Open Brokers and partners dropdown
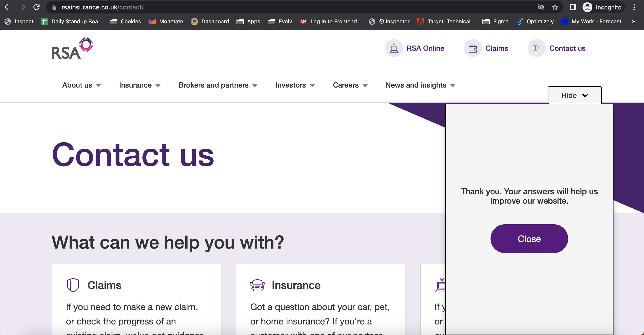644x335 pixels. [x=218, y=85]
